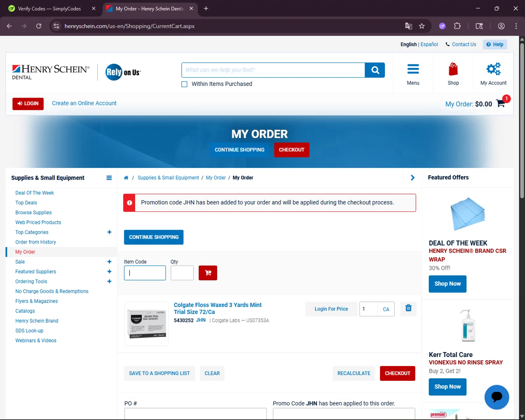This screenshot has width=525, height=420.
Task: Expand Top Categories plus sign
Action: point(109,232)
